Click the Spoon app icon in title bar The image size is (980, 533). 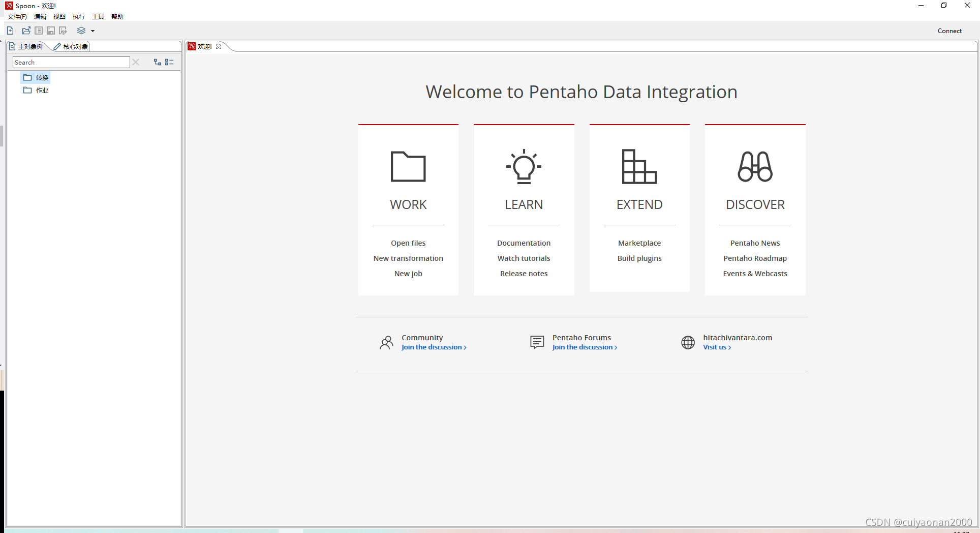(9, 6)
